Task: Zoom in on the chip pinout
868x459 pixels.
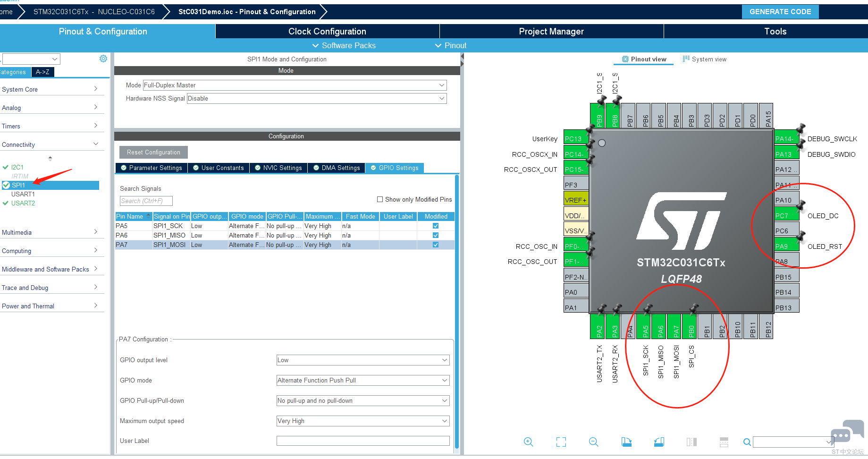Action: coord(529,442)
